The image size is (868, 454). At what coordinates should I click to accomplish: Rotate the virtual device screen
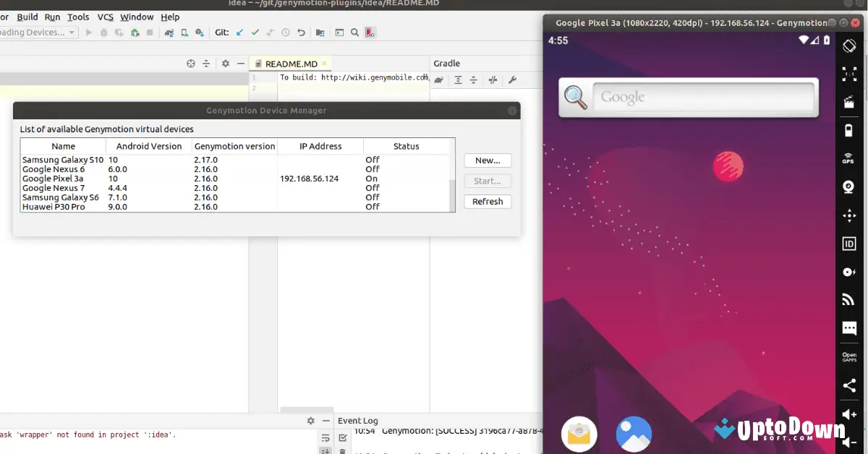click(x=849, y=45)
